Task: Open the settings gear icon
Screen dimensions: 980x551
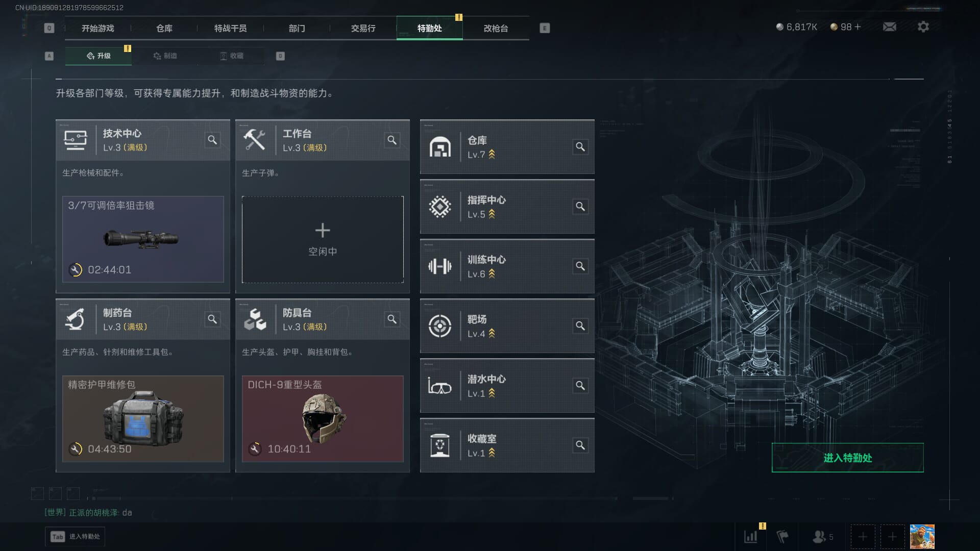Action: point(923,27)
